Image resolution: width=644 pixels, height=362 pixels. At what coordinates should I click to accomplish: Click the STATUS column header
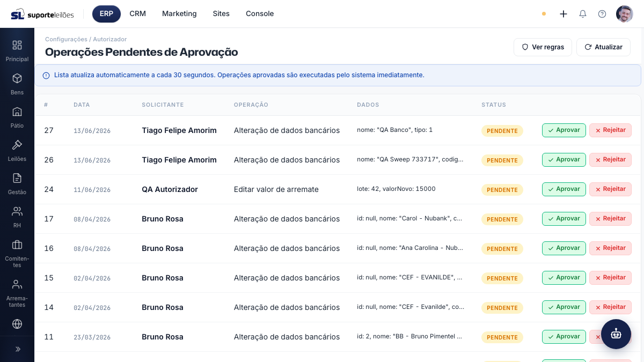click(494, 105)
